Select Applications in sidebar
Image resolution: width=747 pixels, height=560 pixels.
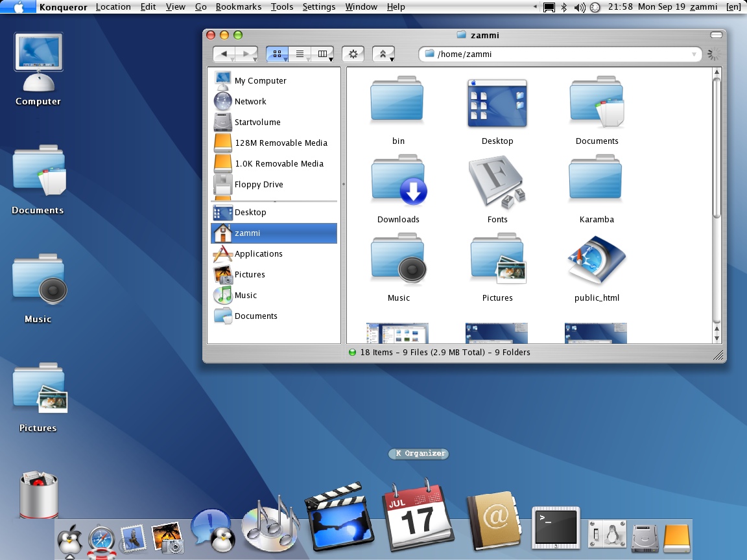point(274,254)
